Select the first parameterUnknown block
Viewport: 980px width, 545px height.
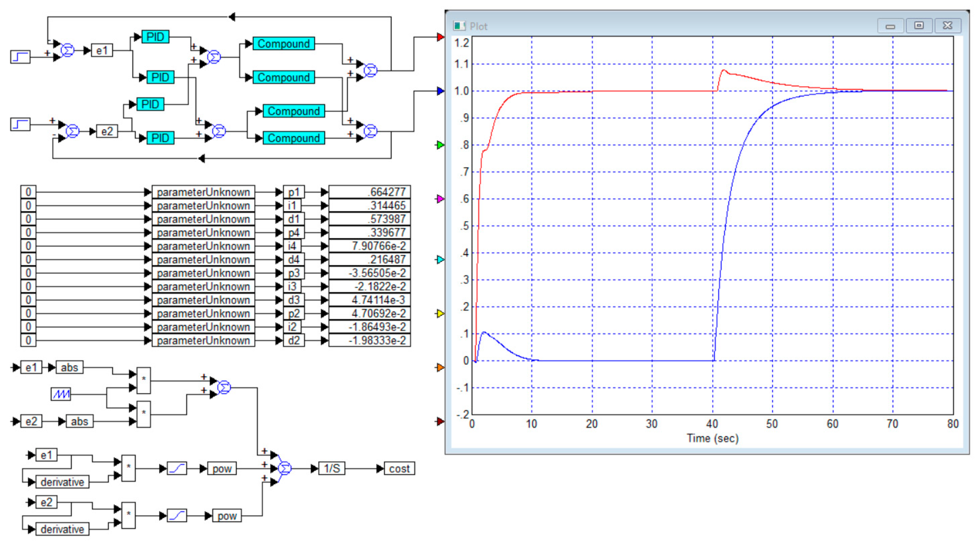tap(203, 192)
